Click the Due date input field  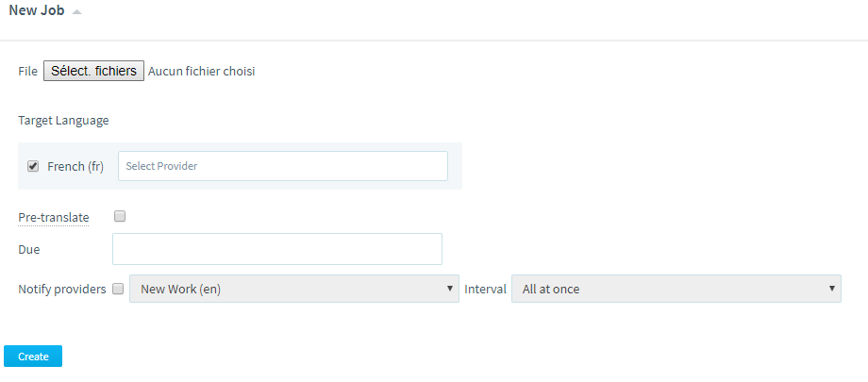coord(277,249)
